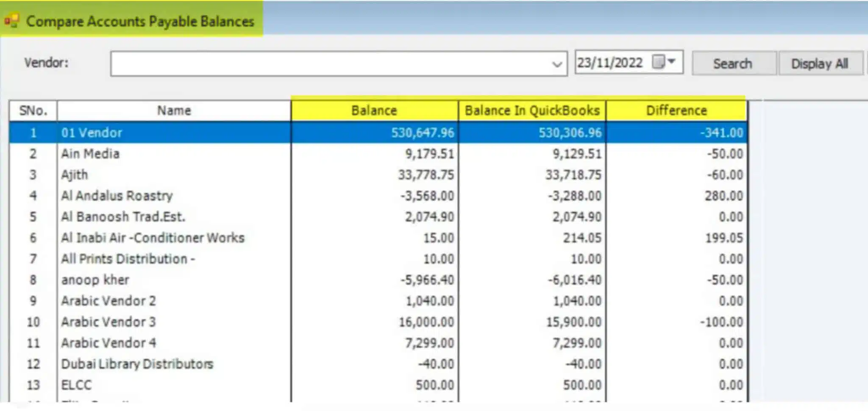The width and height of the screenshot is (868, 411).
Task: Click the anoop kher vendor name
Action: tap(95, 280)
